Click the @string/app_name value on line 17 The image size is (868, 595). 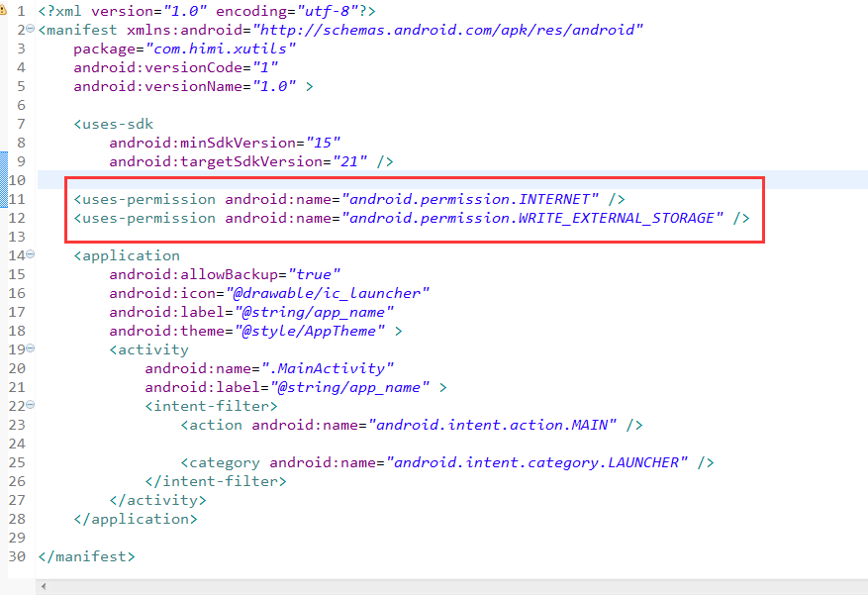click(x=314, y=312)
